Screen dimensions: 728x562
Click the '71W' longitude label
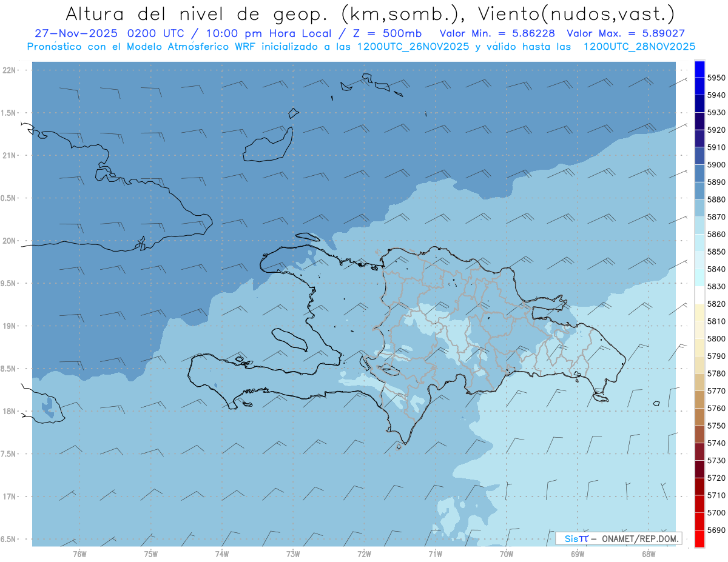[435, 554]
